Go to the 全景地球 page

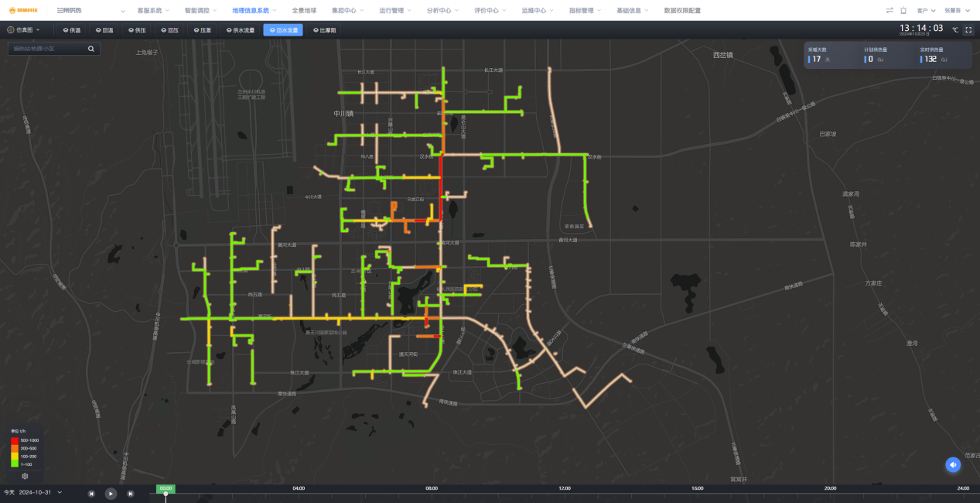tap(304, 11)
